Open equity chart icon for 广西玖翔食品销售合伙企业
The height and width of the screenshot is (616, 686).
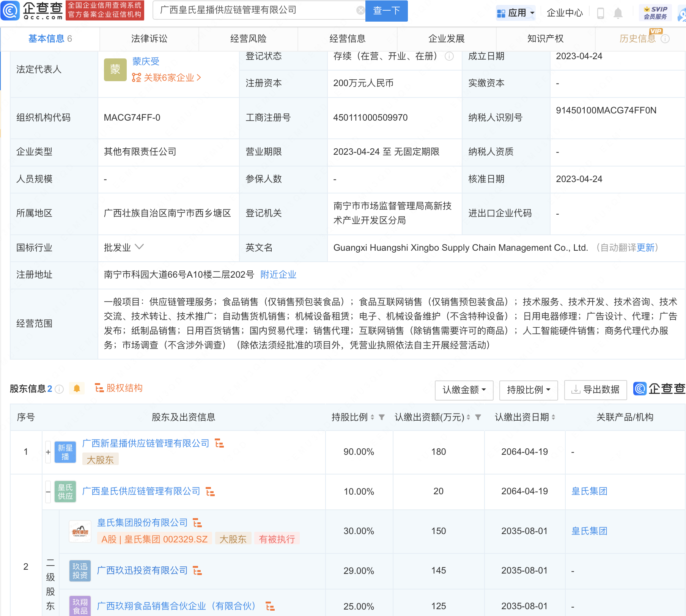pyautogui.click(x=270, y=606)
